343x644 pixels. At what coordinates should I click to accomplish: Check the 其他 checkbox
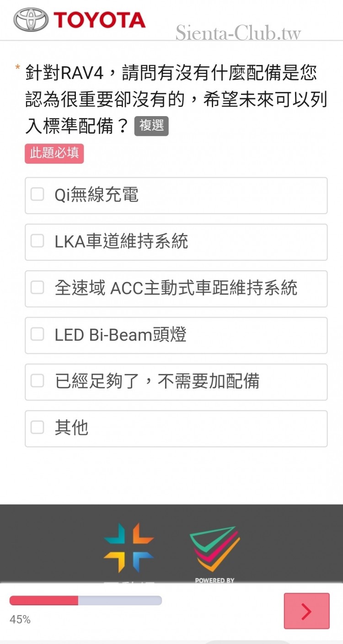38,428
